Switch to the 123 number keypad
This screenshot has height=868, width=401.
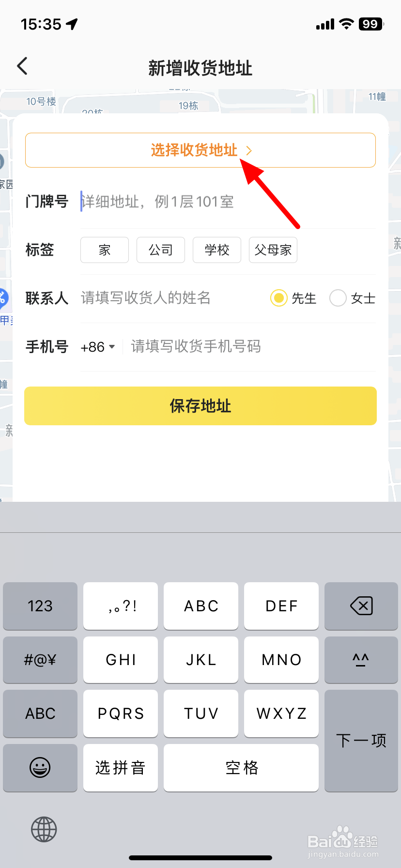point(40,606)
